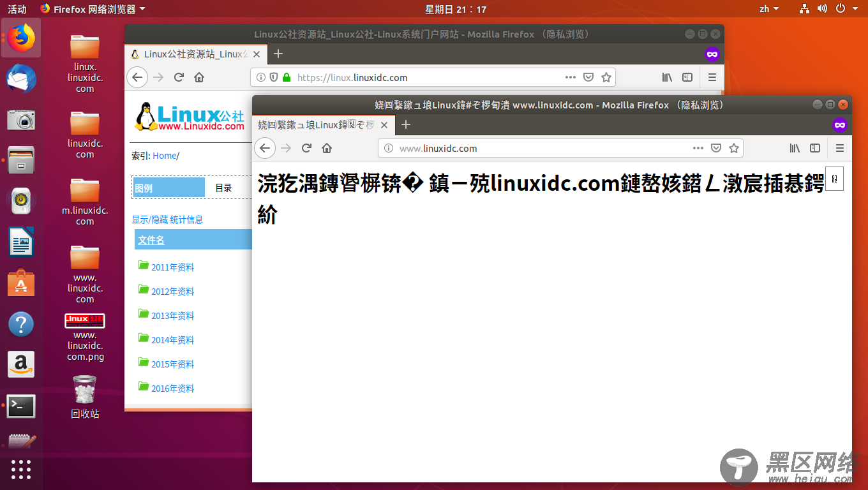
Task: Toggle sidebar in rear Firefox window
Action: pos(687,77)
